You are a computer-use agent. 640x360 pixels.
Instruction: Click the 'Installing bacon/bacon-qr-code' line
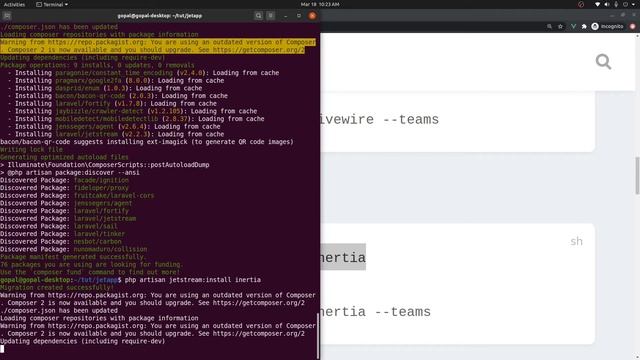point(118,96)
